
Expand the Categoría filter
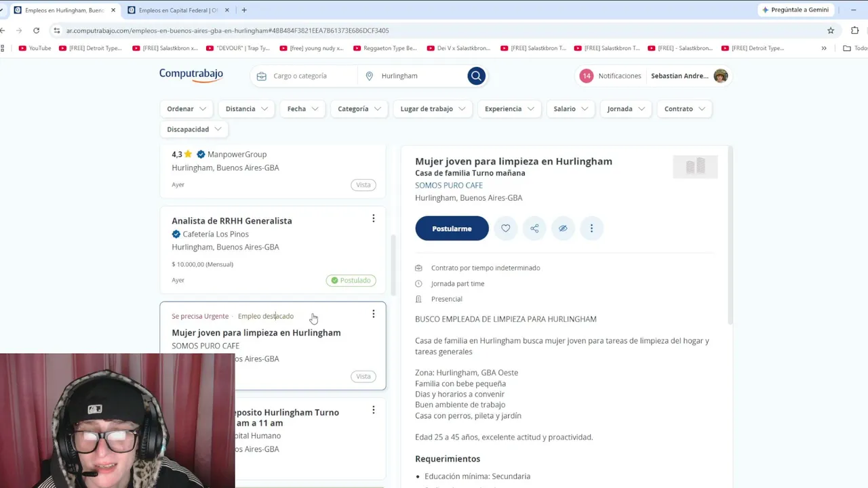(x=359, y=108)
